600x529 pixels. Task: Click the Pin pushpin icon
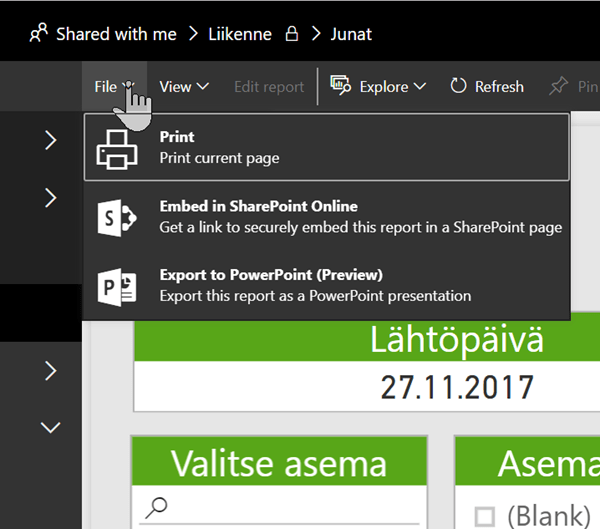tap(558, 86)
